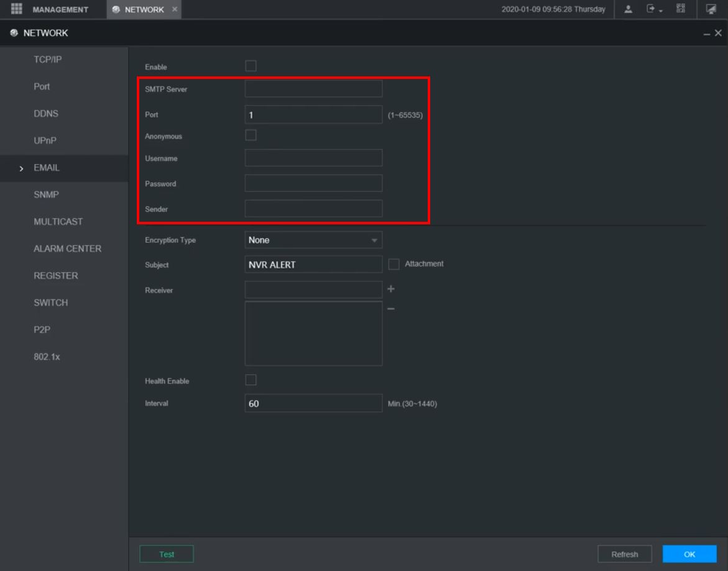Switch to the MANAGEMENT tab
Viewport: 728px width, 571px height.
pos(60,9)
